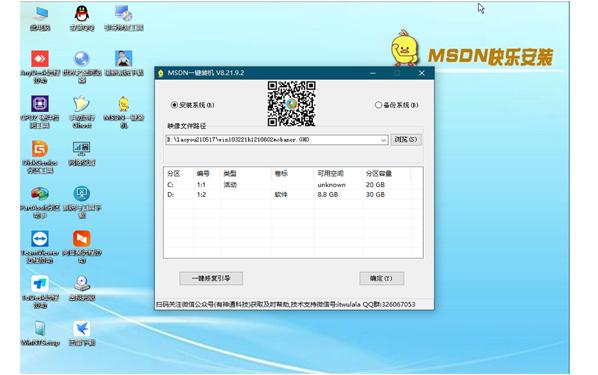Click the 1:1 number cell

click(201, 185)
